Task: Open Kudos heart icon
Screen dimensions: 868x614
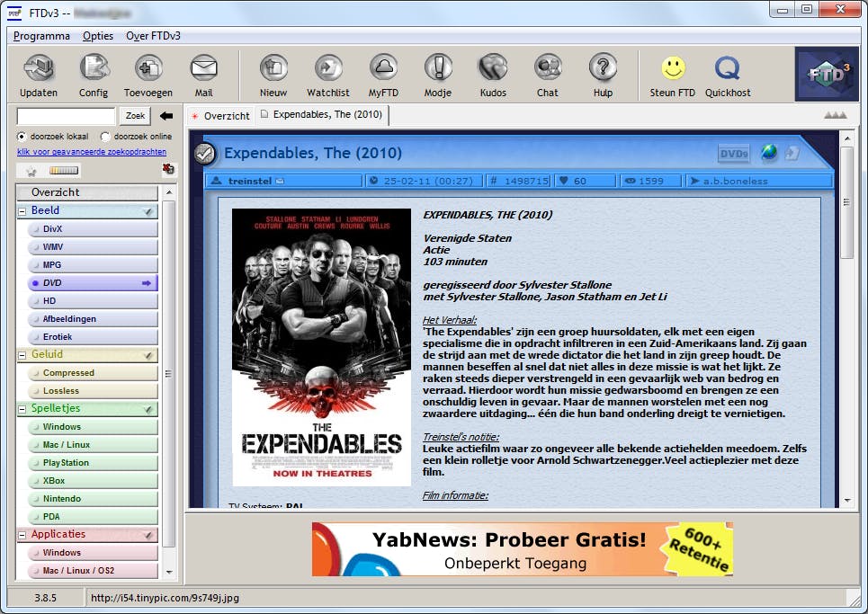Action: coord(493,68)
